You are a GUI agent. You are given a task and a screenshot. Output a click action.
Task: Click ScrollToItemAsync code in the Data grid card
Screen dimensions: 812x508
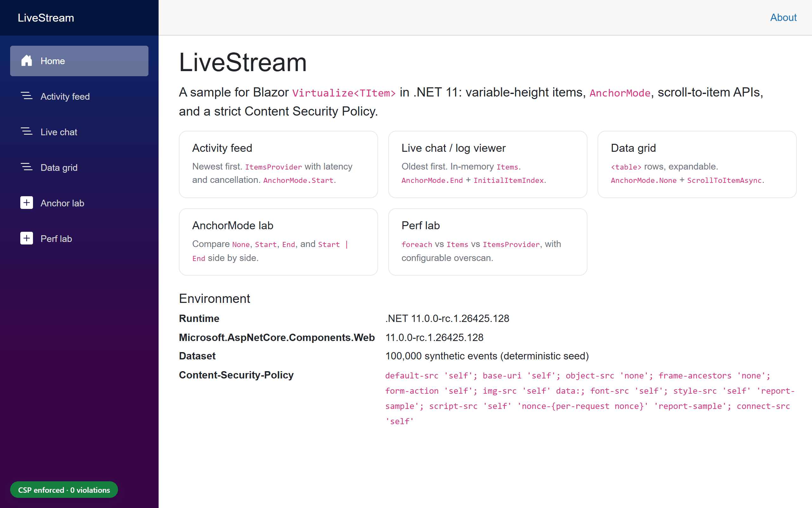click(x=724, y=180)
